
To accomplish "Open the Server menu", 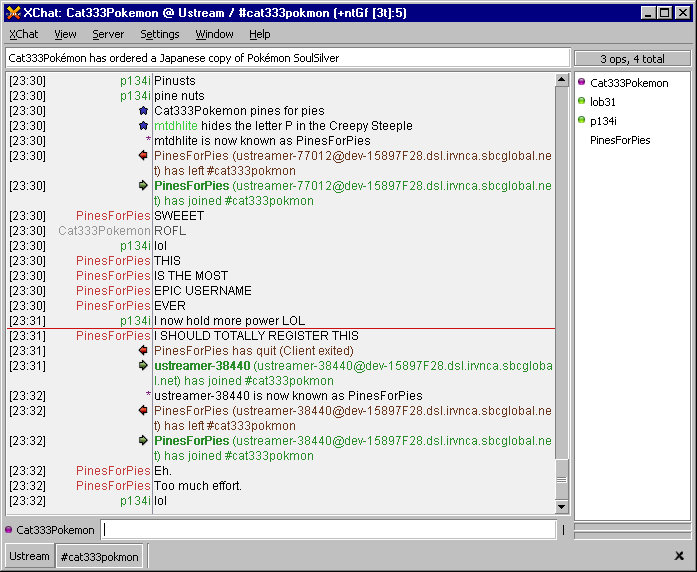I will 108,34.
